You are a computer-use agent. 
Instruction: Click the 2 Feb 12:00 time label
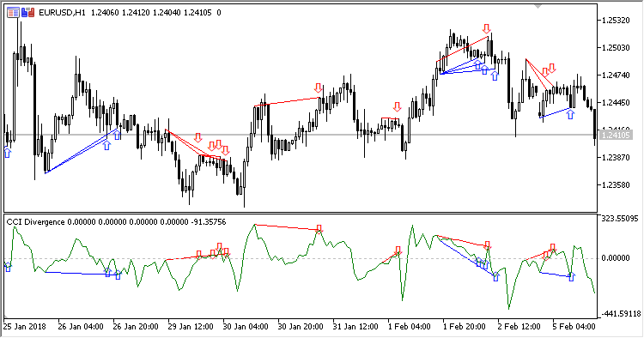pos(519,327)
